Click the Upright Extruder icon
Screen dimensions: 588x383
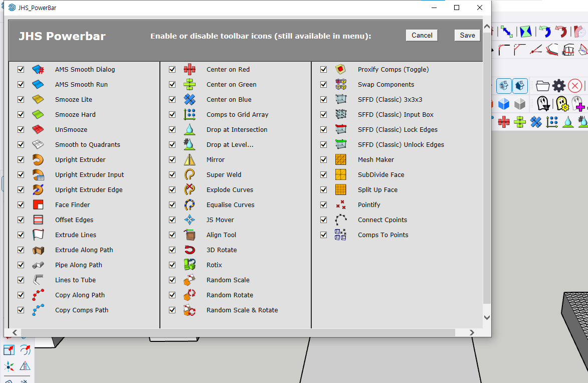pos(38,159)
